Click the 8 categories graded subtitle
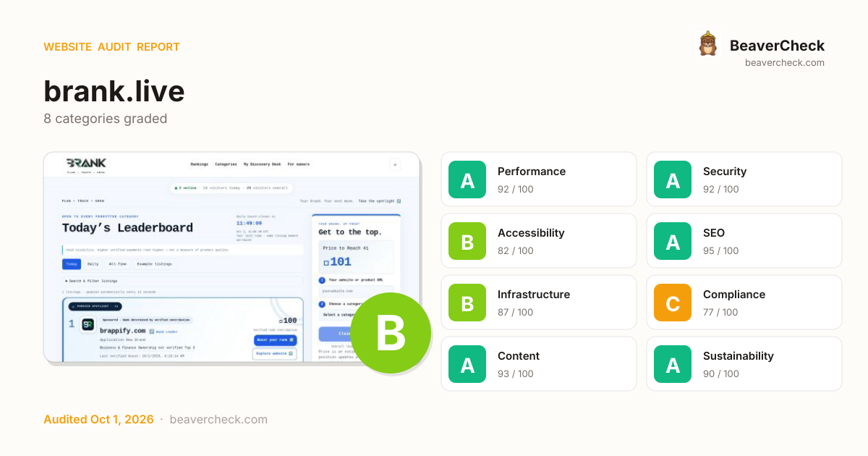The height and width of the screenshot is (456, 868). [106, 119]
